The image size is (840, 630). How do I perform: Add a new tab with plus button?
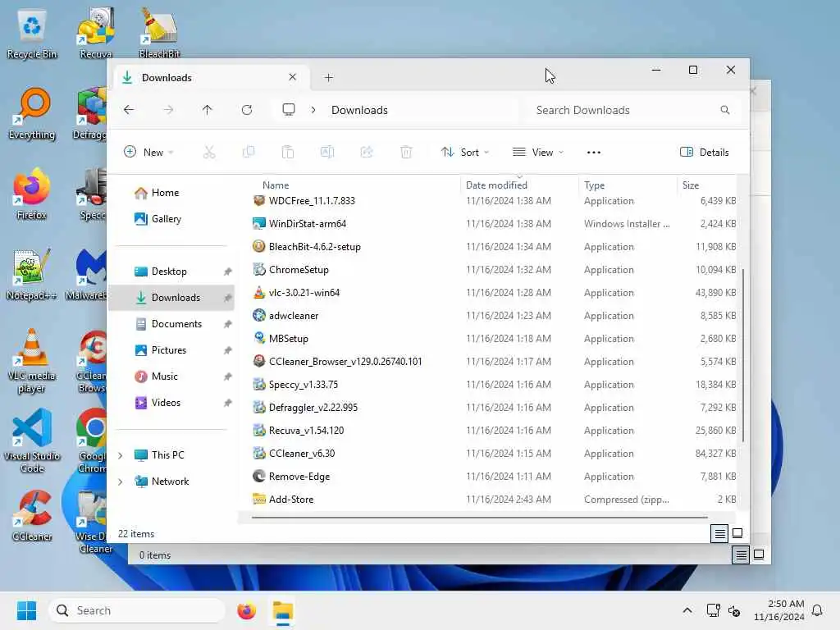(x=329, y=78)
